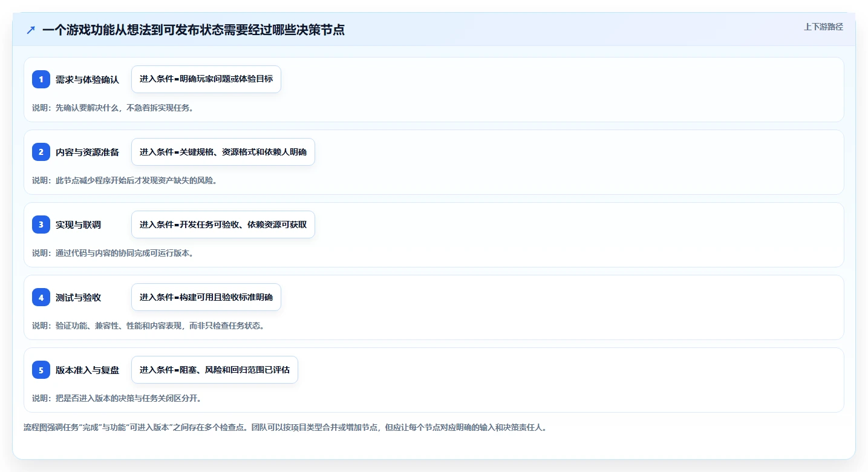Viewport: 868px width, 472px height.
Task: Click the 需求与体验确认 node title
Action: click(x=87, y=79)
